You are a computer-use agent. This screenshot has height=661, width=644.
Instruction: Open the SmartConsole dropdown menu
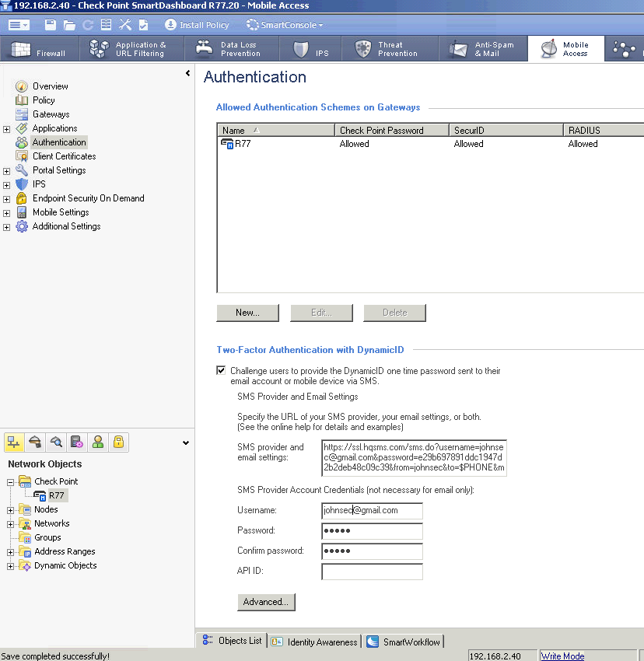coord(285,25)
